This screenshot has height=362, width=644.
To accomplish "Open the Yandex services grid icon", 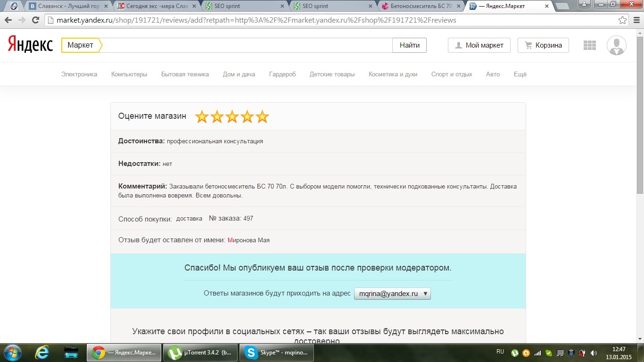I will [590, 45].
